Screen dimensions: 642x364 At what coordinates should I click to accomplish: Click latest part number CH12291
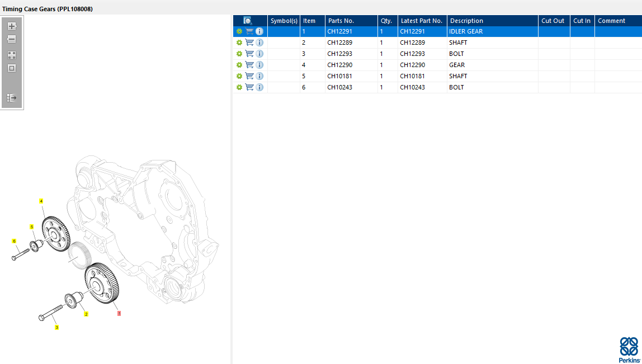tap(413, 31)
